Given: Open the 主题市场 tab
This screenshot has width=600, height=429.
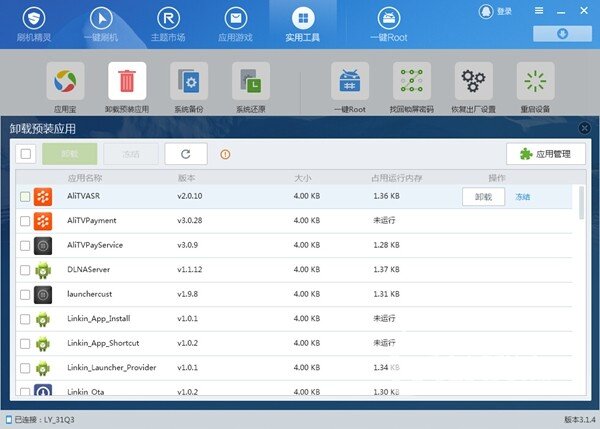Looking at the screenshot, I should pyautogui.click(x=168, y=24).
